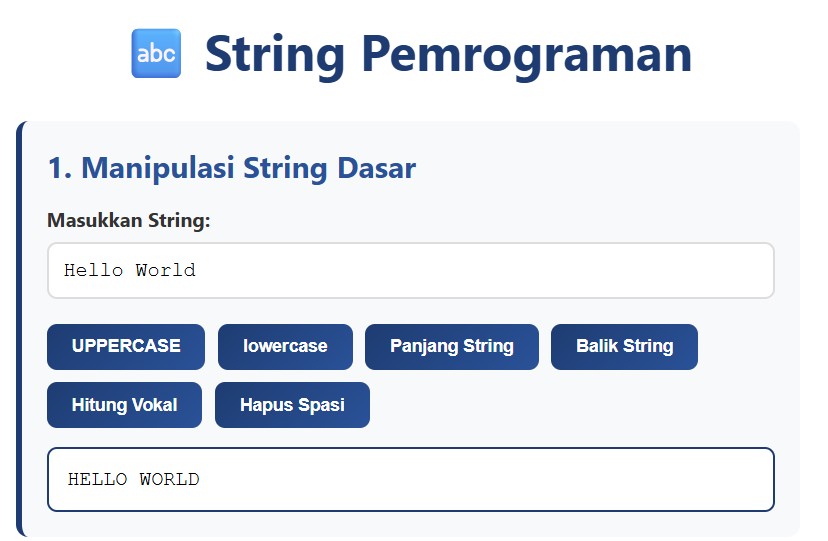Count vowels with Hitung Vokal
828x541 pixels.
pos(124,405)
